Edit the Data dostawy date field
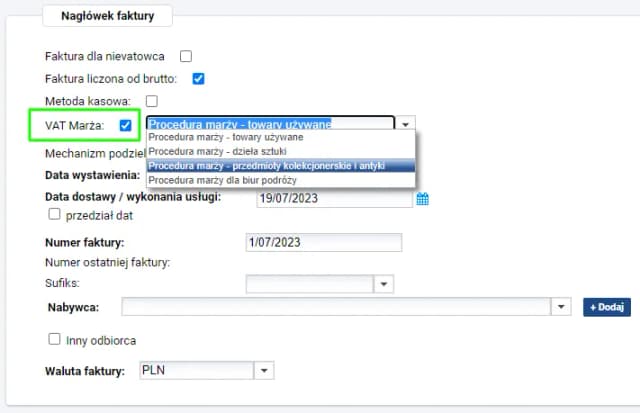Image resolution: width=640 pixels, height=413 pixels. click(x=333, y=199)
